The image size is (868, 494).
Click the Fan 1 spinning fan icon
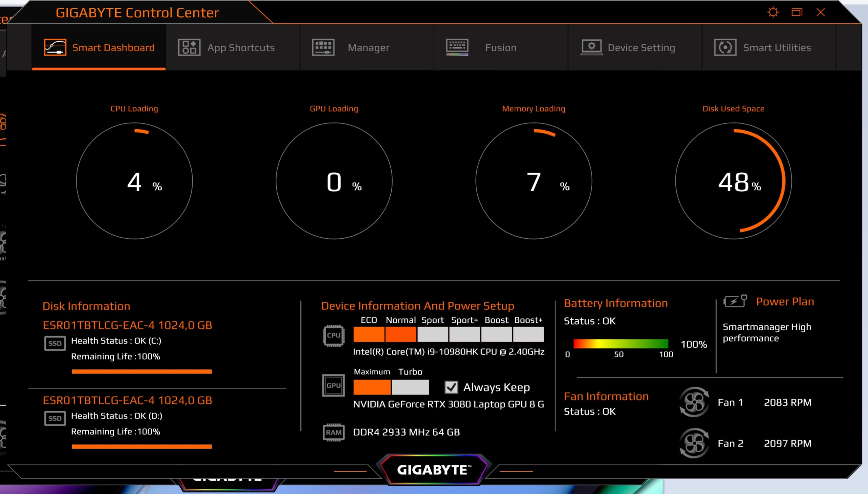point(694,402)
